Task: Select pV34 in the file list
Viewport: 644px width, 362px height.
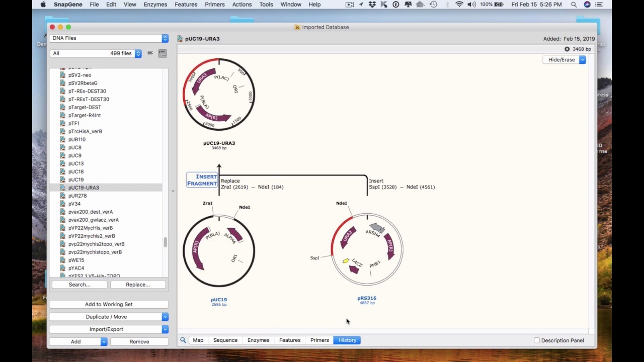Action: tap(74, 204)
